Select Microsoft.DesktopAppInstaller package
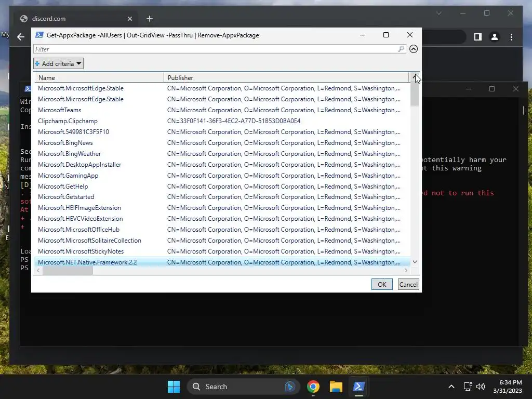The height and width of the screenshot is (399, 532). [222, 165]
